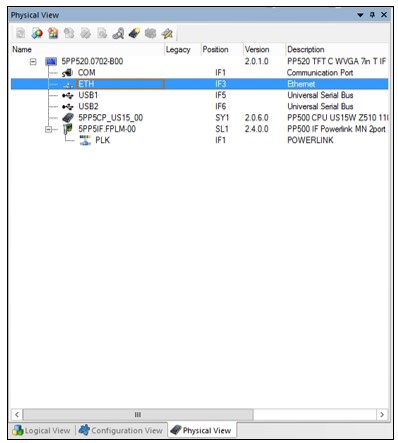This screenshot has width=398, height=443.
Task: Select the 5PP520.0702-B00 tree item
Action: pos(92,61)
